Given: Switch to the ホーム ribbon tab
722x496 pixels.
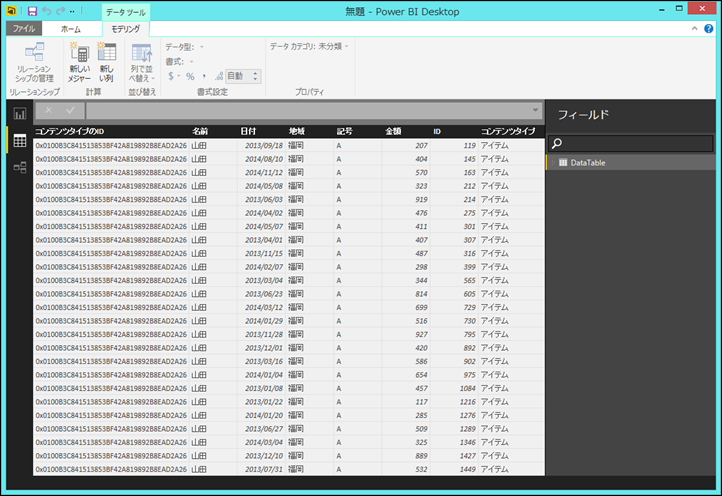Looking at the screenshot, I should [x=71, y=29].
